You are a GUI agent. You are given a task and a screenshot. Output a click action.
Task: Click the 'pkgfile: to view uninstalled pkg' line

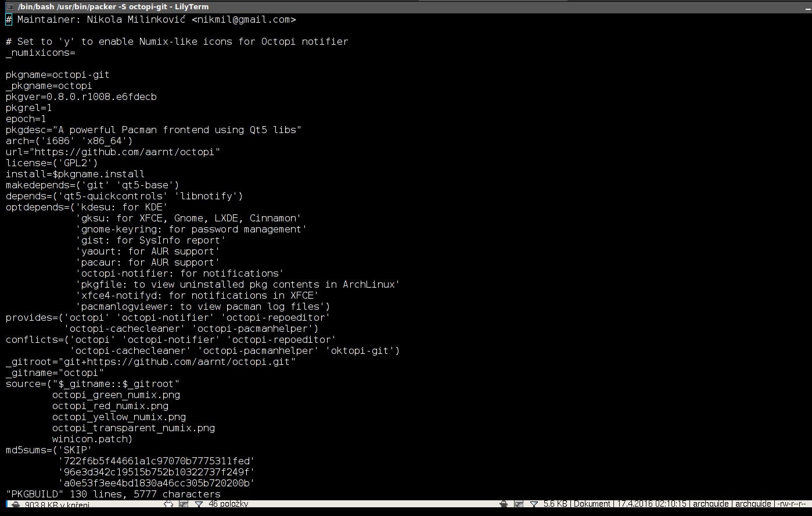[238, 284]
